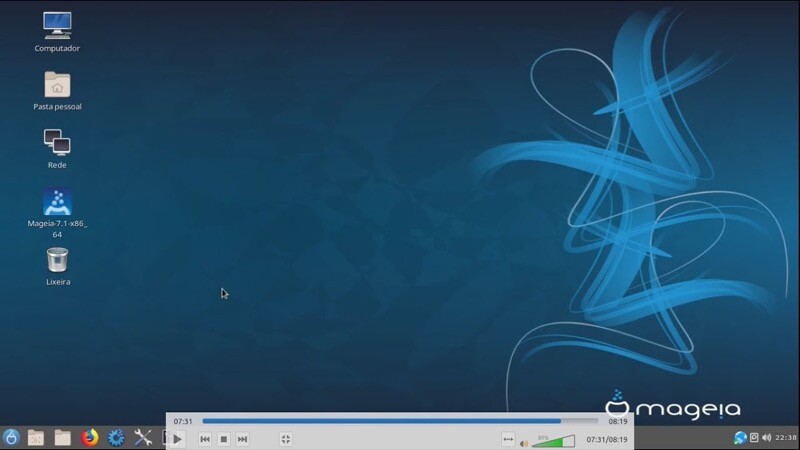
Task: Click the second plain folder icon in taskbar
Action: [63, 438]
